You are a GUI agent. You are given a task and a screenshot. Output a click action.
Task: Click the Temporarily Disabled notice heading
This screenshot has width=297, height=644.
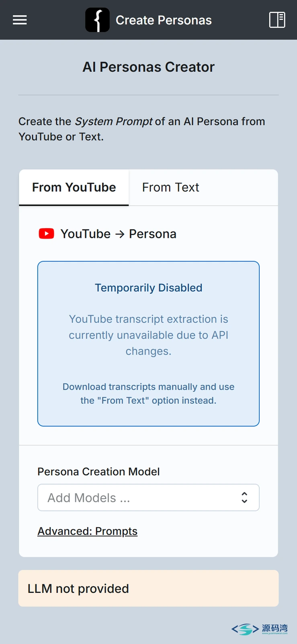click(x=148, y=288)
